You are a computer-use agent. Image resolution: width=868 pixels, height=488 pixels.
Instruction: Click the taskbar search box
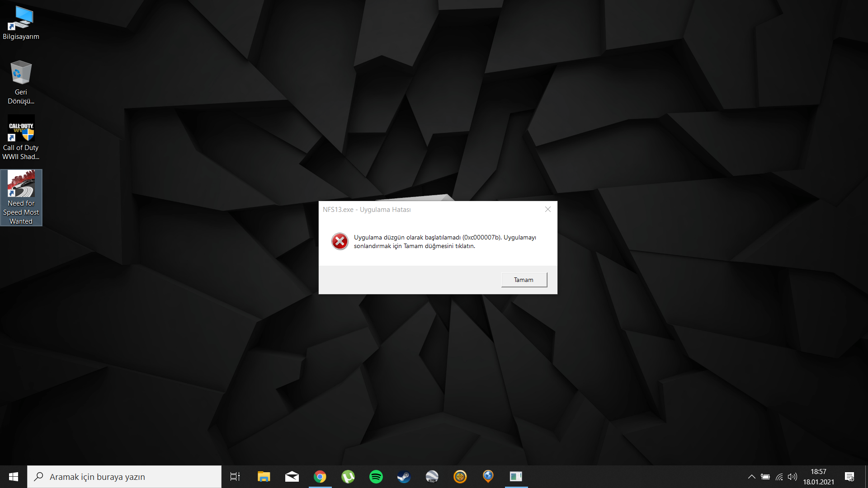click(x=124, y=477)
